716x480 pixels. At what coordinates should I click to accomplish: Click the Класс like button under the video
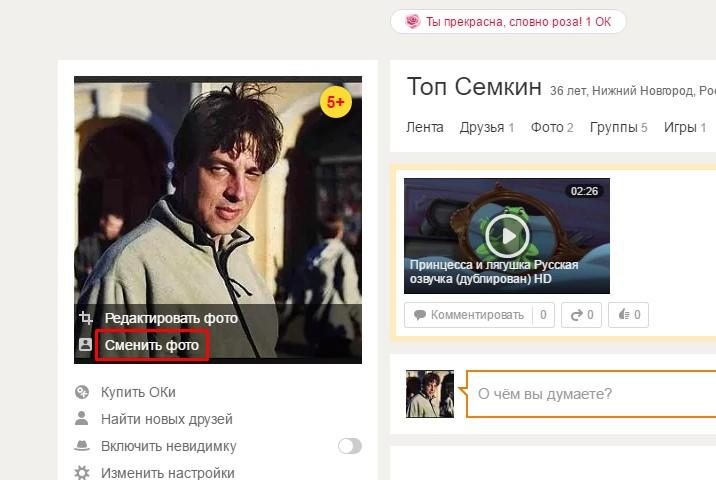pos(628,315)
